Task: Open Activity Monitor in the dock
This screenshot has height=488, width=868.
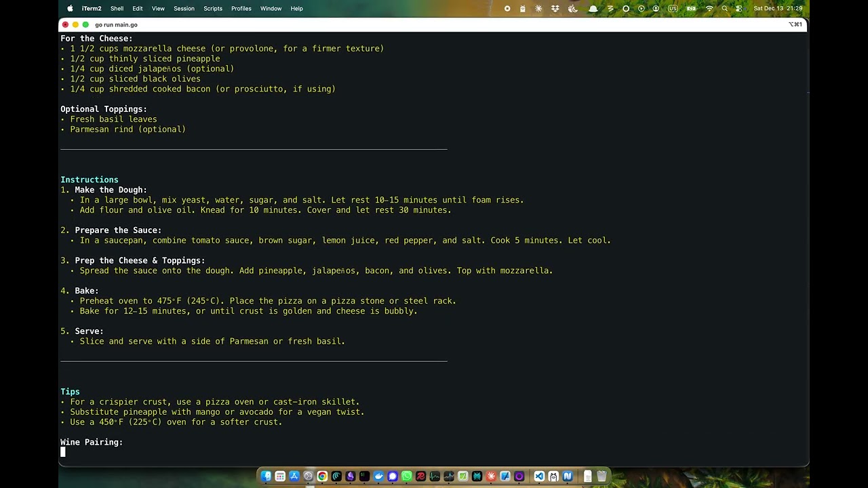Action: pos(435,476)
